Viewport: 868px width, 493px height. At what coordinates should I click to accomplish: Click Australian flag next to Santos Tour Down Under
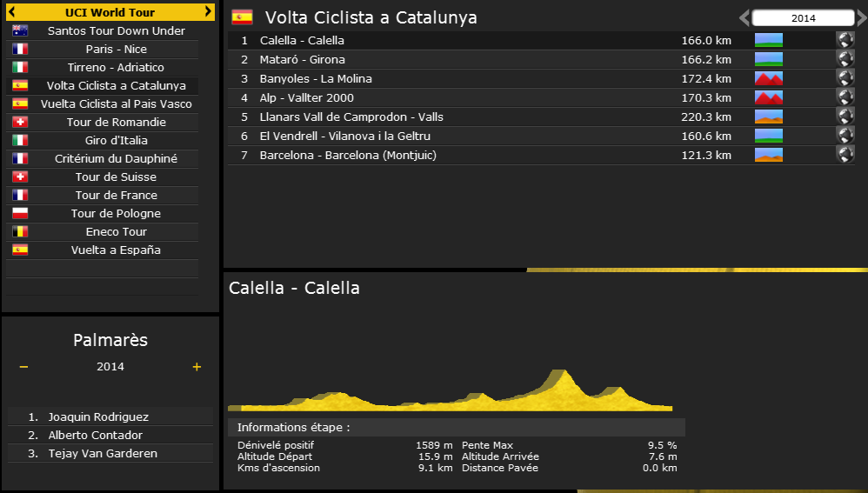pos(20,31)
